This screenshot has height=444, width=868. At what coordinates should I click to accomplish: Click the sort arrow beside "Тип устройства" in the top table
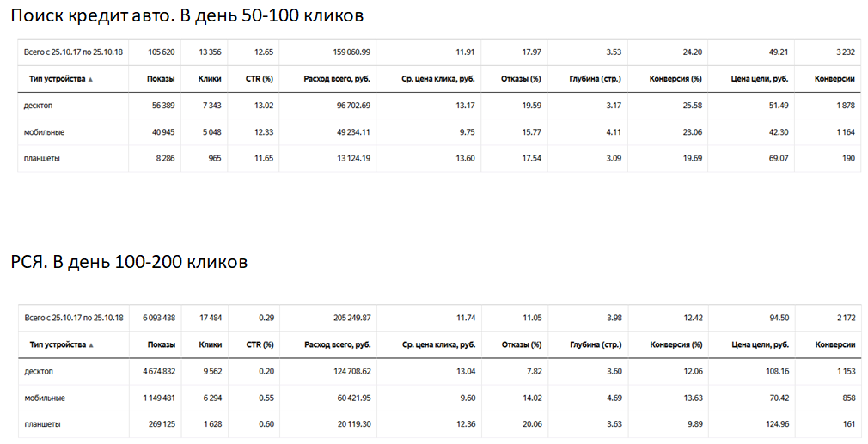coord(90,79)
